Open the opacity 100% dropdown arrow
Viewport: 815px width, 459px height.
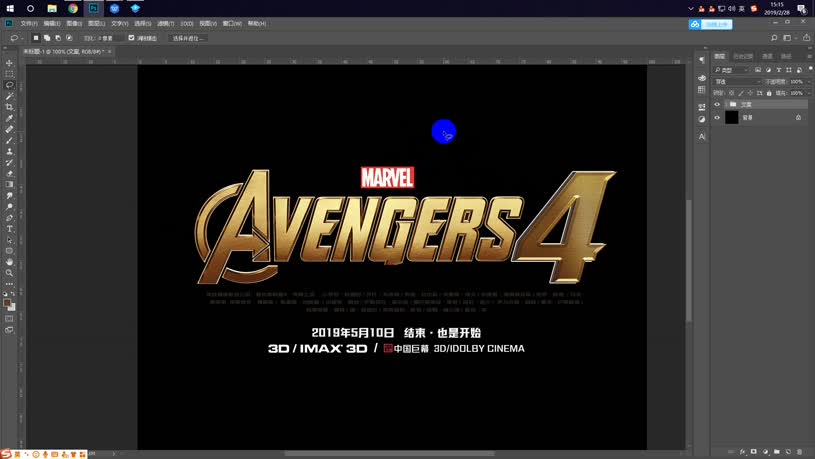[808, 82]
